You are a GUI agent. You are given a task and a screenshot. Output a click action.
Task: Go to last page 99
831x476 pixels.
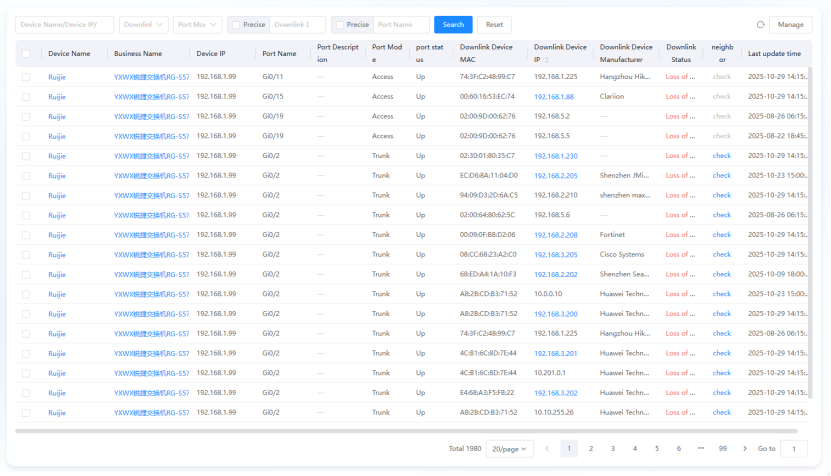(722, 449)
